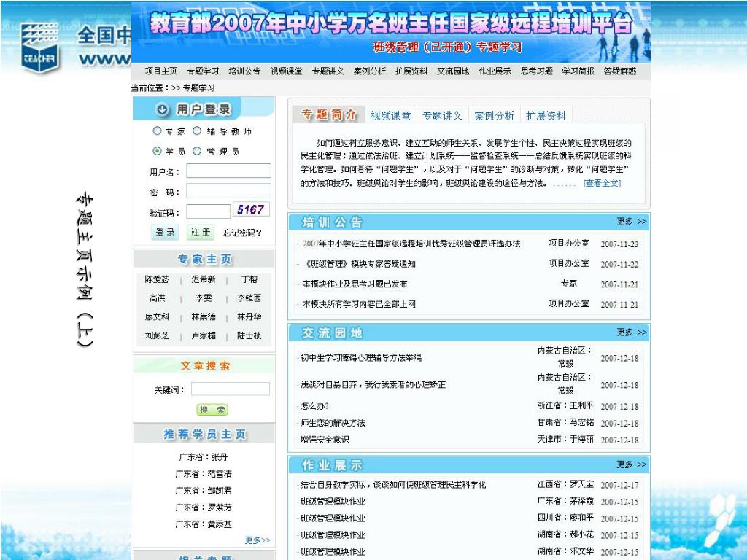Switch to the 扩展资料 tab
This screenshot has width=747, height=560.
click(546, 116)
